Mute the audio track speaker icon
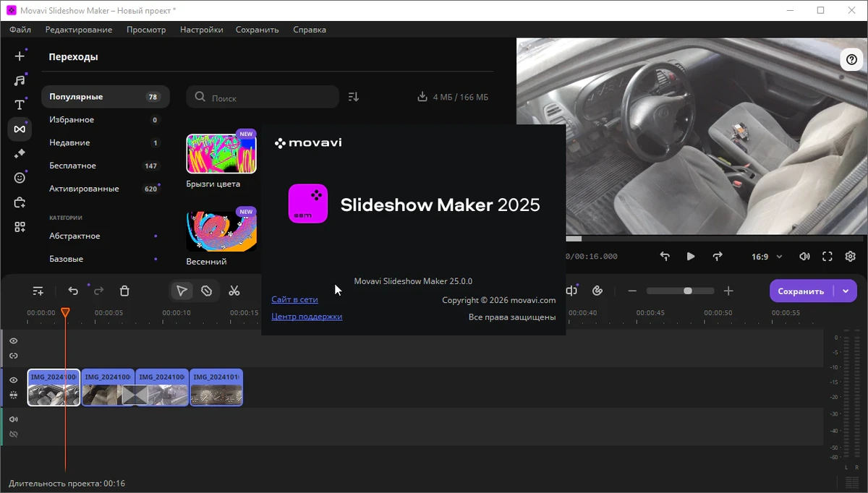Screen dimensions: 868x493 [x=13, y=419]
